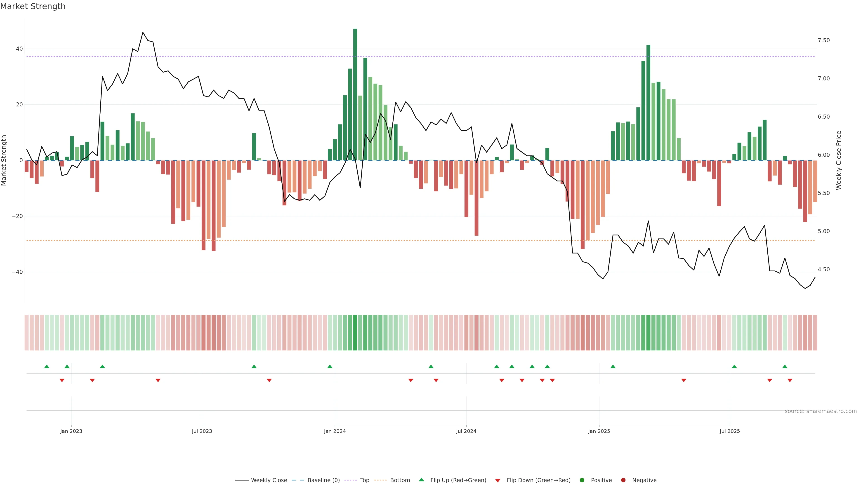
Task: Toggle the Bottom legend label
Action: (400, 480)
